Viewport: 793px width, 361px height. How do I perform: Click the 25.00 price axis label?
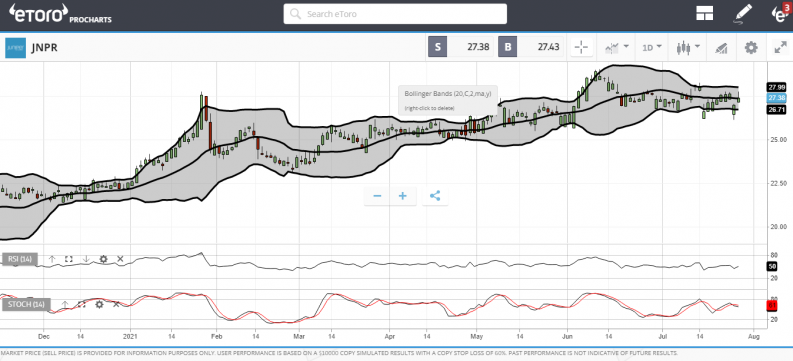coord(777,140)
